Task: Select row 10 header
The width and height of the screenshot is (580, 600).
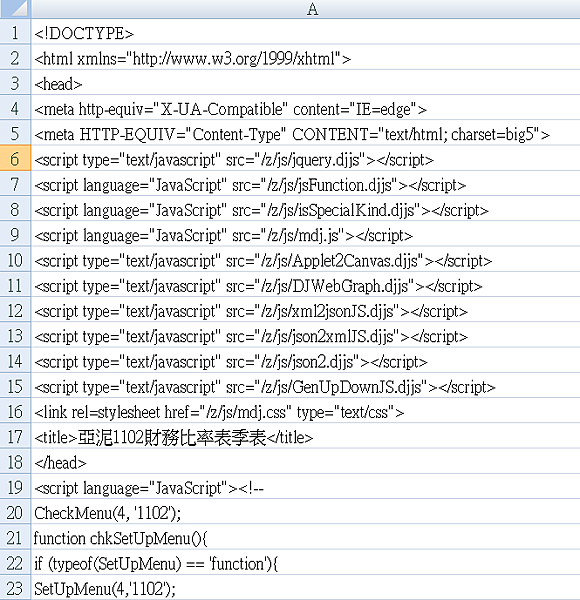Action: (x=15, y=259)
